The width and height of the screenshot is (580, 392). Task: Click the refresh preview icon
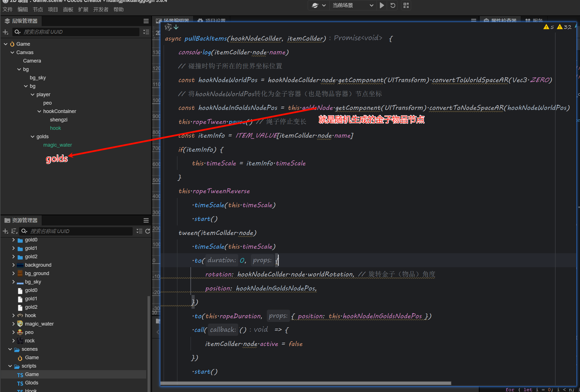(x=393, y=5)
